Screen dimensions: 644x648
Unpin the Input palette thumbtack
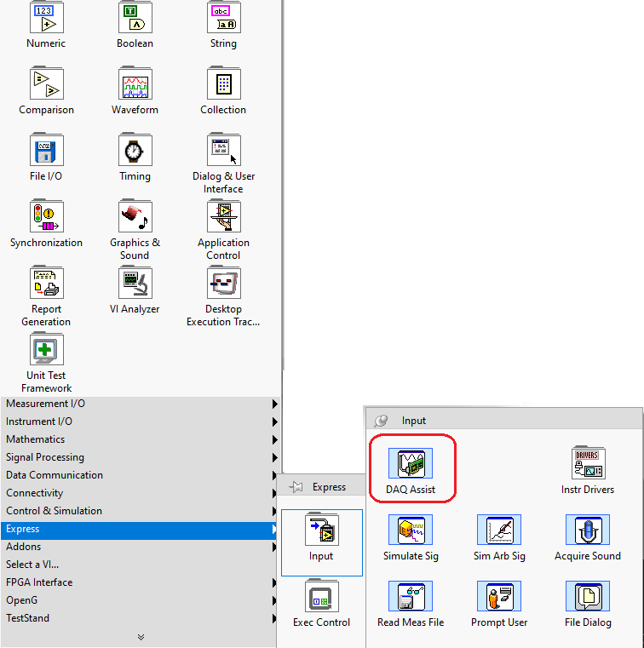[x=381, y=420]
